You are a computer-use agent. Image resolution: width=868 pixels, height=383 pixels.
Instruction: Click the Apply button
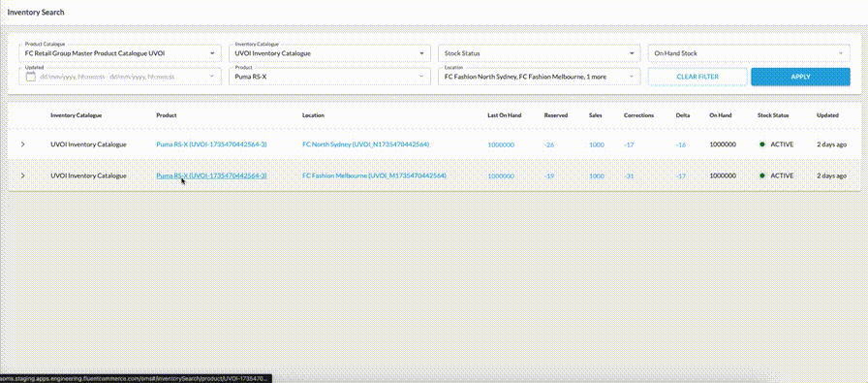point(800,77)
